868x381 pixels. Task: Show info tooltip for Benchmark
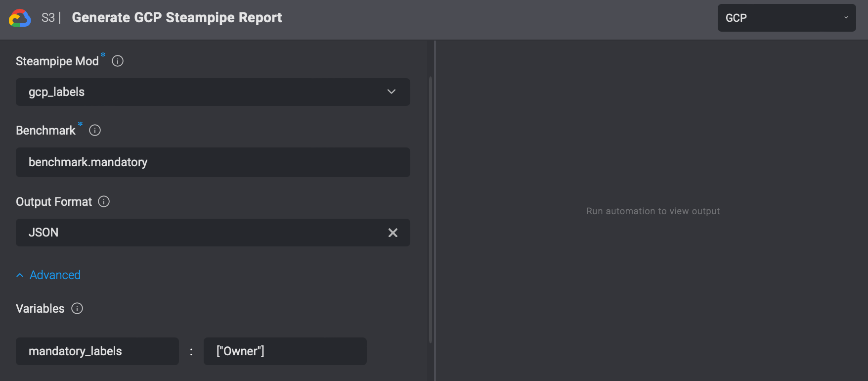pyautogui.click(x=95, y=130)
